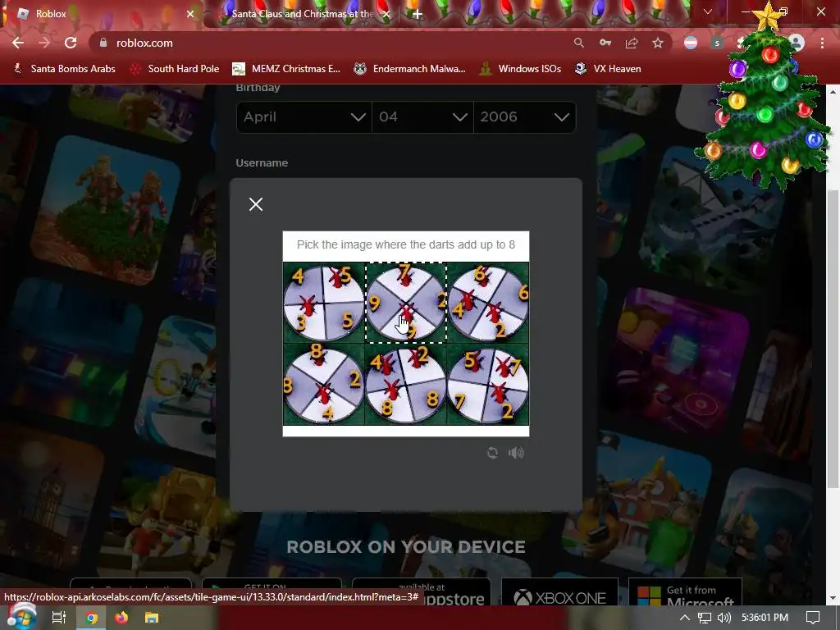Open tab search chevron
Viewport: 840px width, 630px height.
point(708,11)
